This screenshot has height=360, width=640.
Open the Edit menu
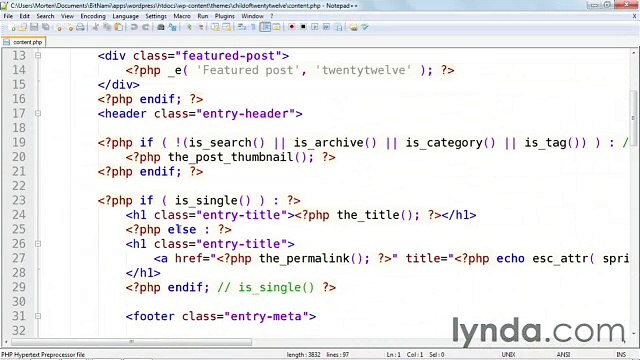pos(24,16)
